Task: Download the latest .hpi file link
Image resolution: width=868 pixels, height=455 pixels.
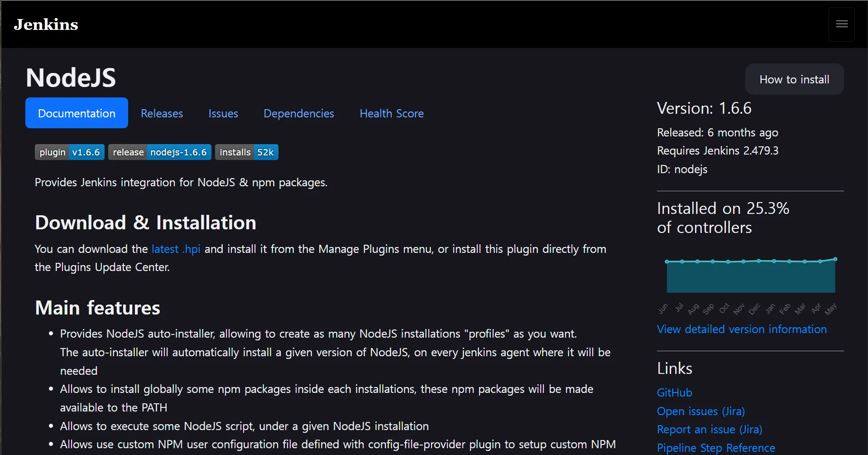Action: pyautogui.click(x=176, y=249)
